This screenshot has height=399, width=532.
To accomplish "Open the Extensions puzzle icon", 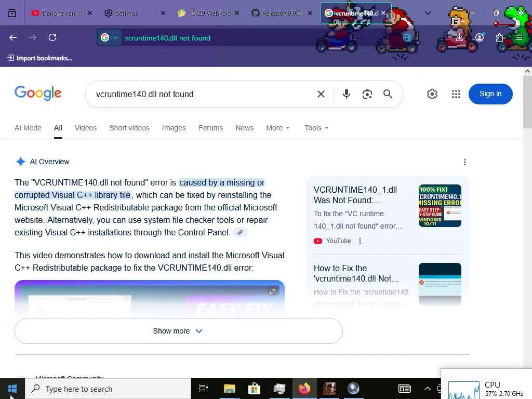I will tap(499, 37).
